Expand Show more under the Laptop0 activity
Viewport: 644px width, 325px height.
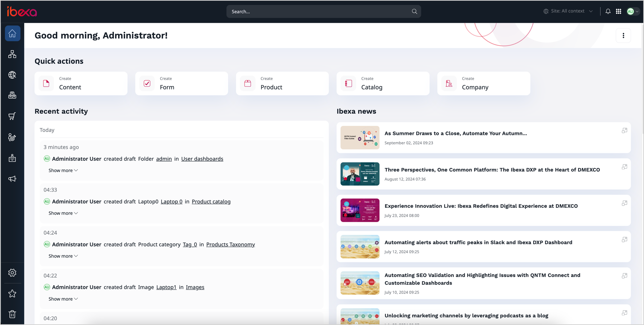pyautogui.click(x=63, y=213)
